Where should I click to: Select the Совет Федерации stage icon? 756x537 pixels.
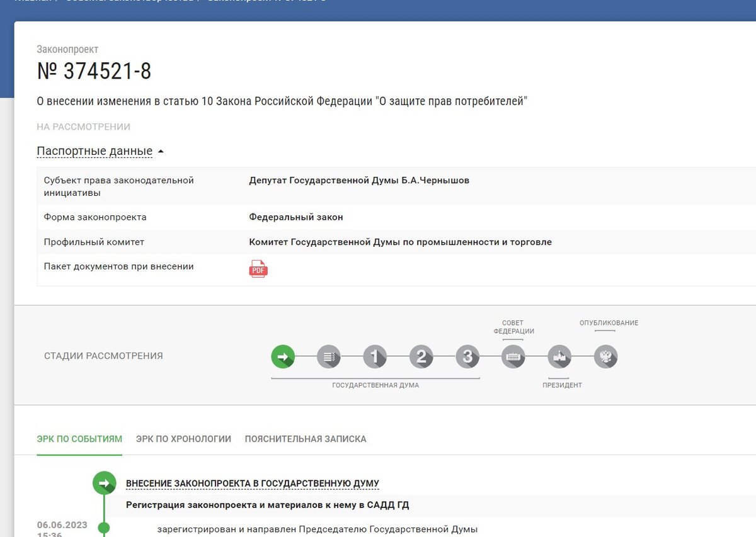coord(513,356)
